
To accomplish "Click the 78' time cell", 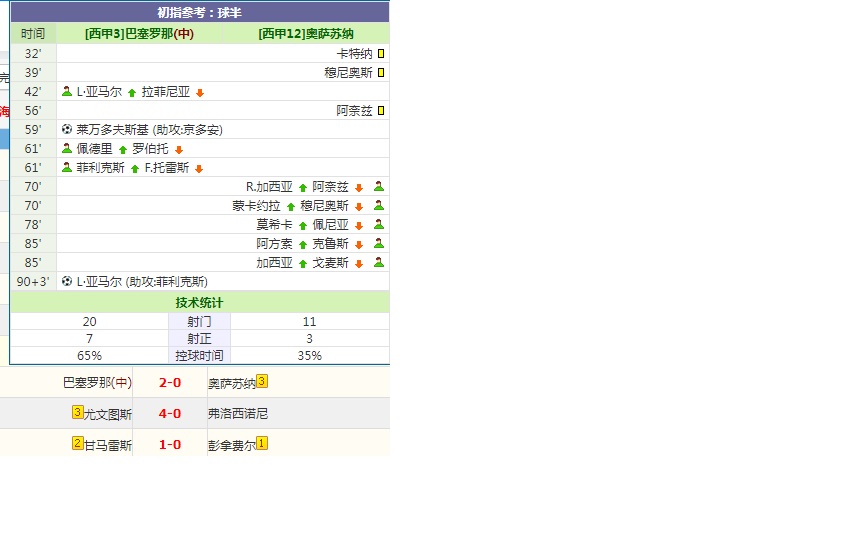I will pos(33,224).
